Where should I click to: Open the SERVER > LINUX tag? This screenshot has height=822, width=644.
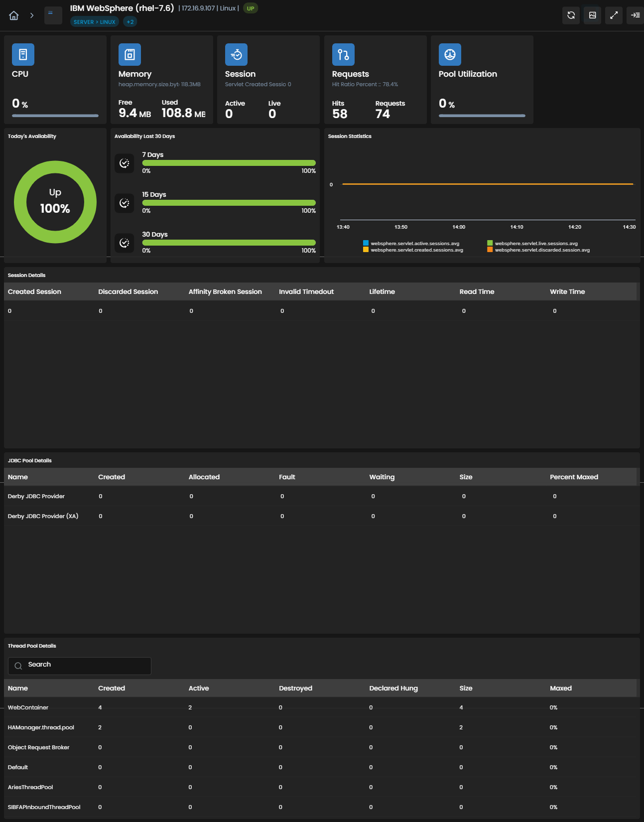[x=95, y=22]
